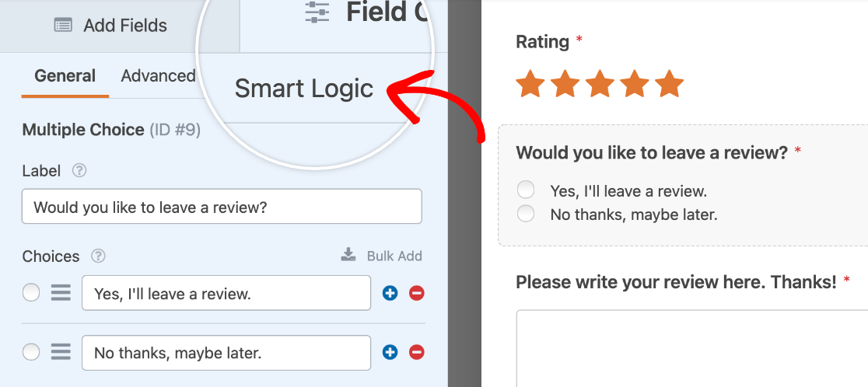Grab the drag handle of the second choice

(61, 353)
